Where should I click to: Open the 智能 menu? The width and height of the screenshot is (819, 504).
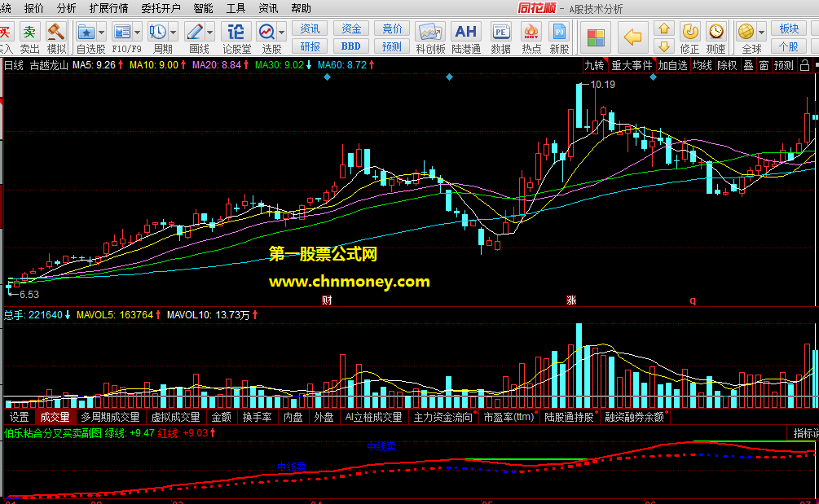[203, 8]
